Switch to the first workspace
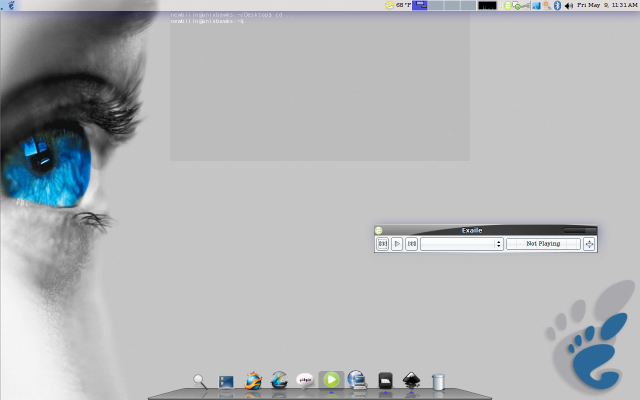The height and width of the screenshot is (400, 640). click(x=420, y=5)
